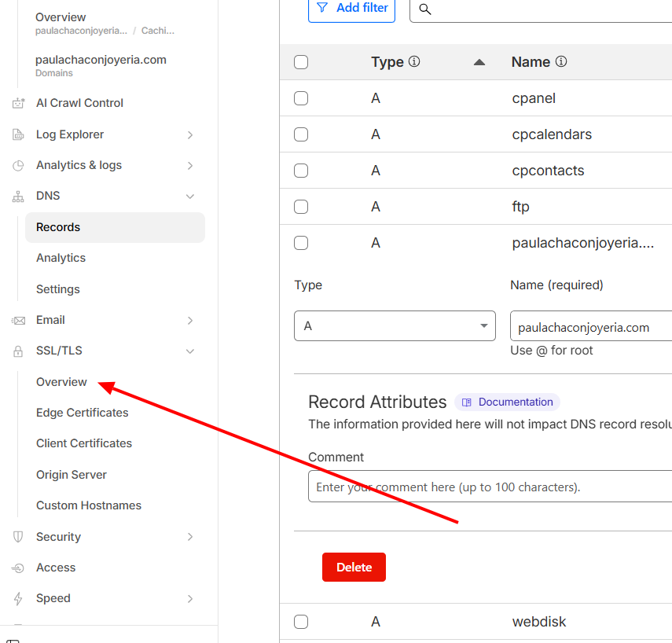
Task: Click the AI Crawl Control robot icon
Action: (x=18, y=103)
